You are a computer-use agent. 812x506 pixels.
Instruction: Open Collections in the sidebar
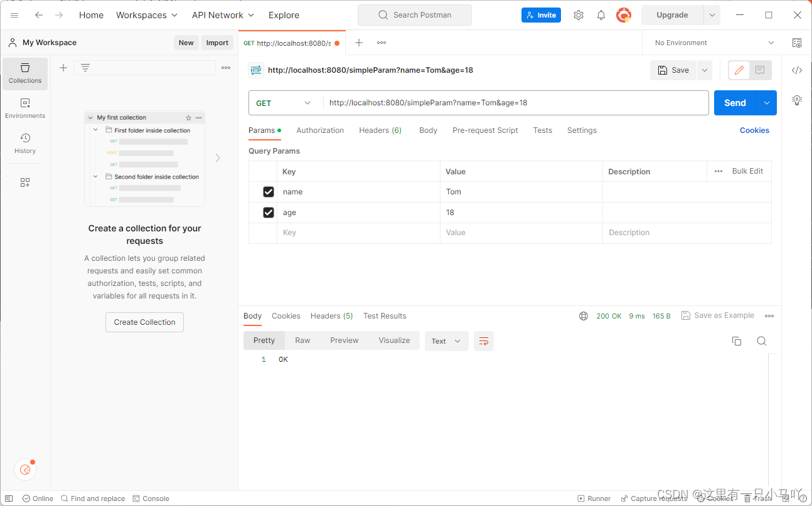(x=25, y=73)
